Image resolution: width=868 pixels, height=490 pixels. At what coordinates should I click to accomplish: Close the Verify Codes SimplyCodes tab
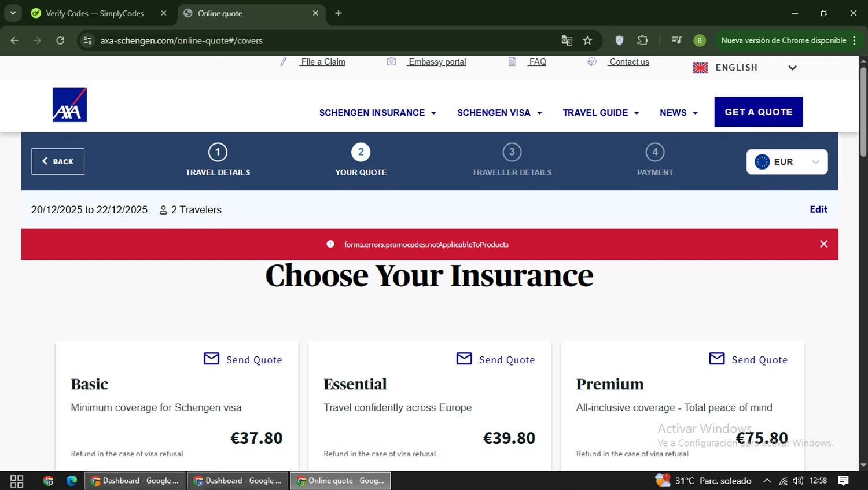tap(164, 13)
